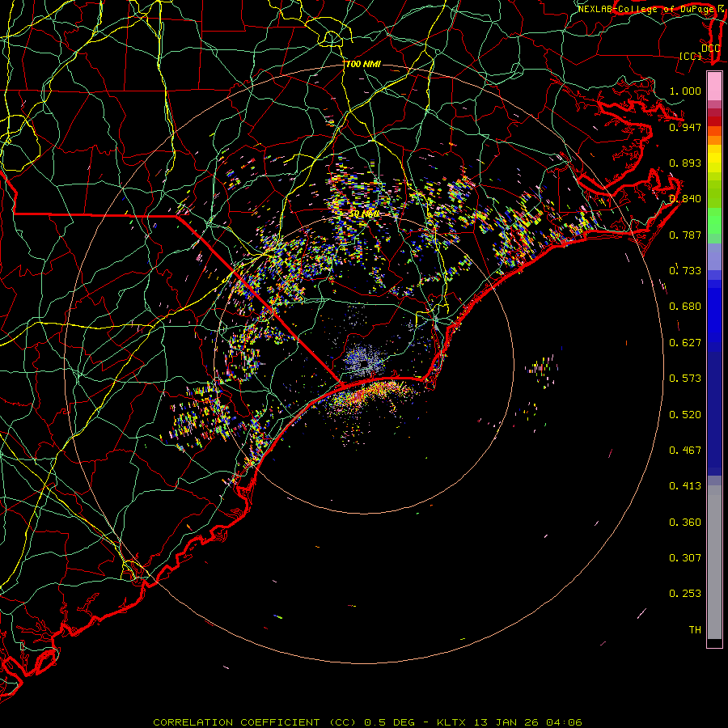This screenshot has height=728, width=728.
Task: Select the 0.627 legend value
Action: click(685, 343)
